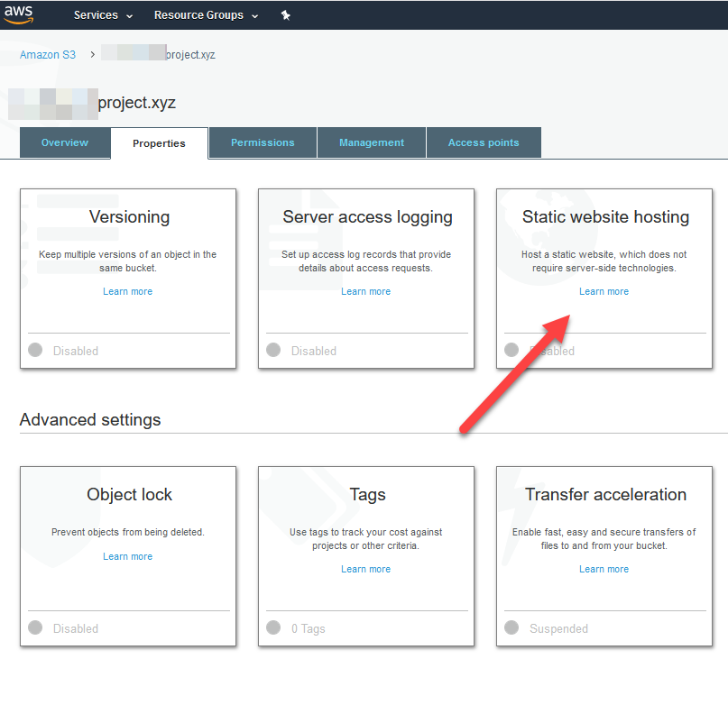The height and width of the screenshot is (714, 728).
Task: Click the AWS logo home icon
Action: tap(19, 14)
